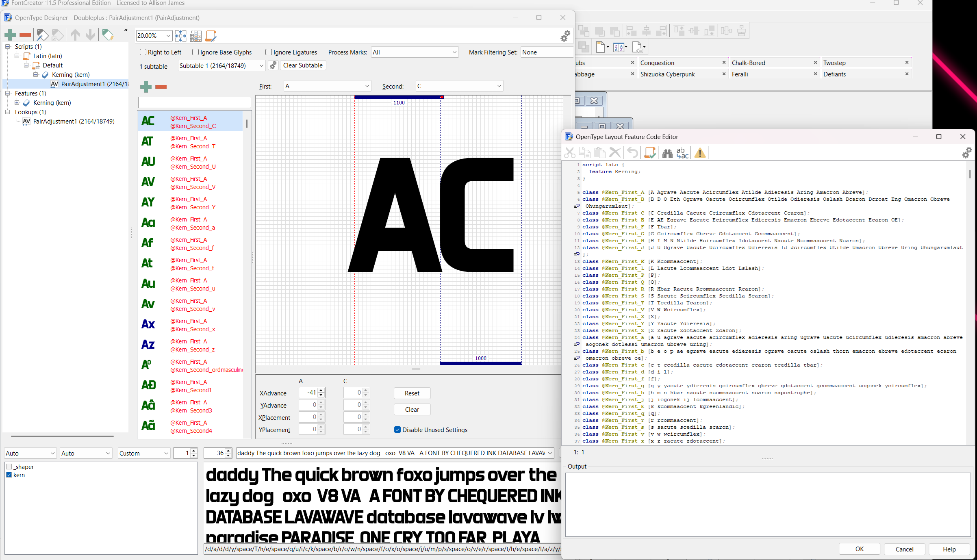The width and height of the screenshot is (977, 560).
Task: Switch to the Shizuoka Cyberpunk tab
Action: tap(667, 74)
